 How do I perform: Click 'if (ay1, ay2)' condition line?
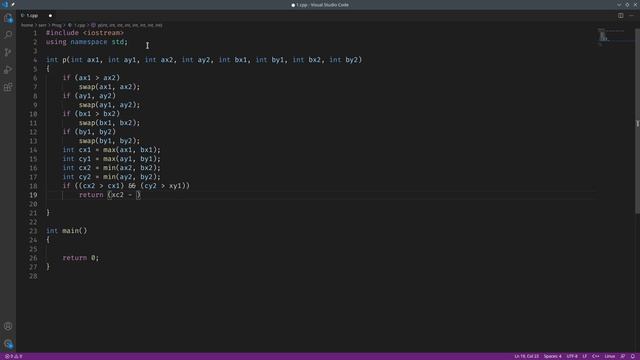(x=89, y=96)
